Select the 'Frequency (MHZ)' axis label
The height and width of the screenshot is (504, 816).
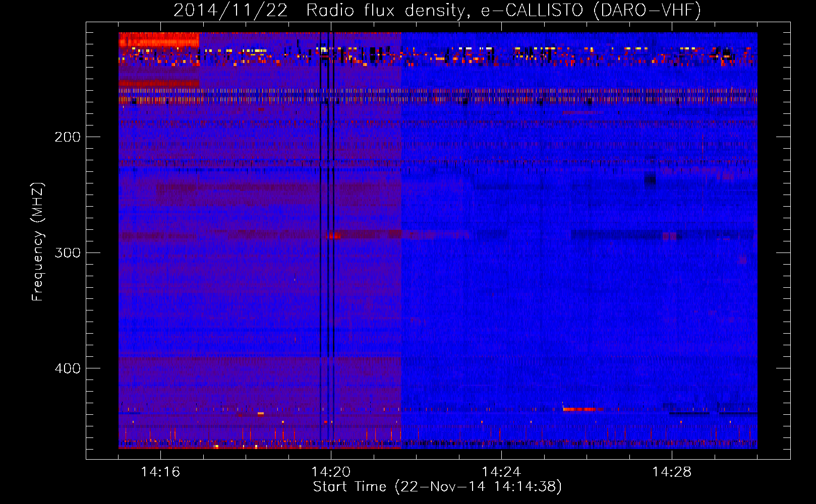(38, 242)
